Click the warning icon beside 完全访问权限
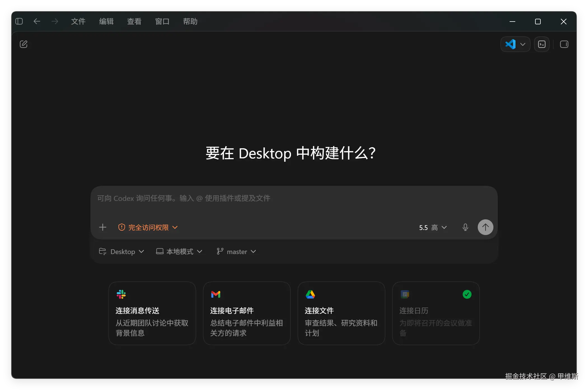 click(x=121, y=227)
